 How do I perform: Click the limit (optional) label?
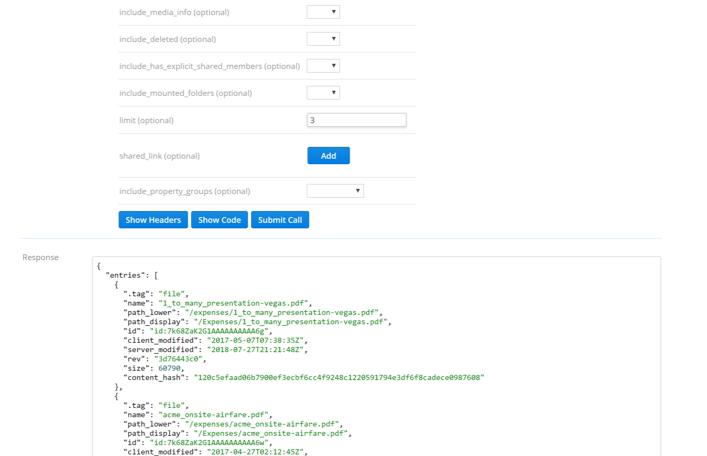[x=146, y=120]
